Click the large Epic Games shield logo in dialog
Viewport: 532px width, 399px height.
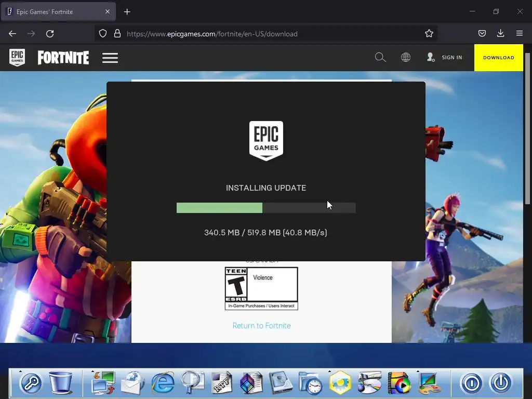click(266, 140)
